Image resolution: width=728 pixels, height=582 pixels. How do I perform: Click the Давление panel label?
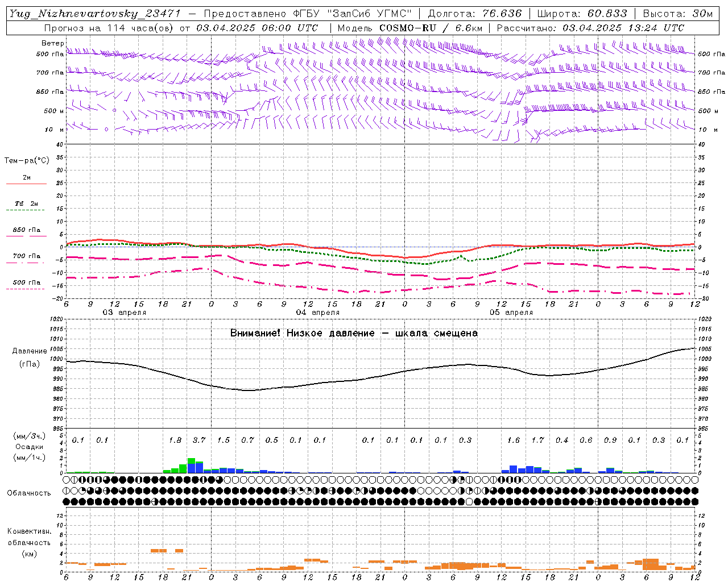click(30, 351)
